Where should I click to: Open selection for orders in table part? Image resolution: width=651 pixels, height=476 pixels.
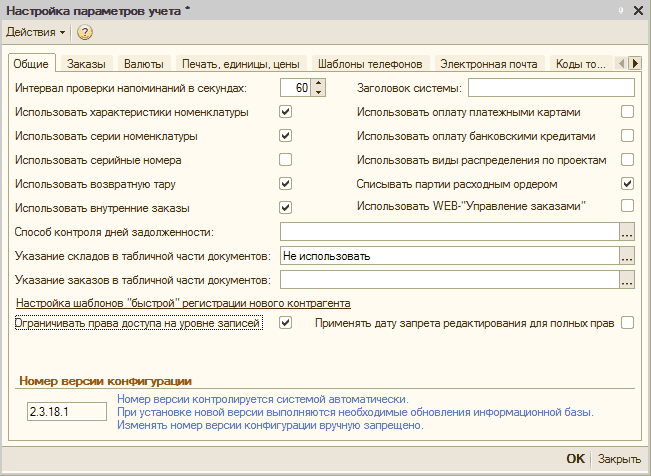[627, 280]
